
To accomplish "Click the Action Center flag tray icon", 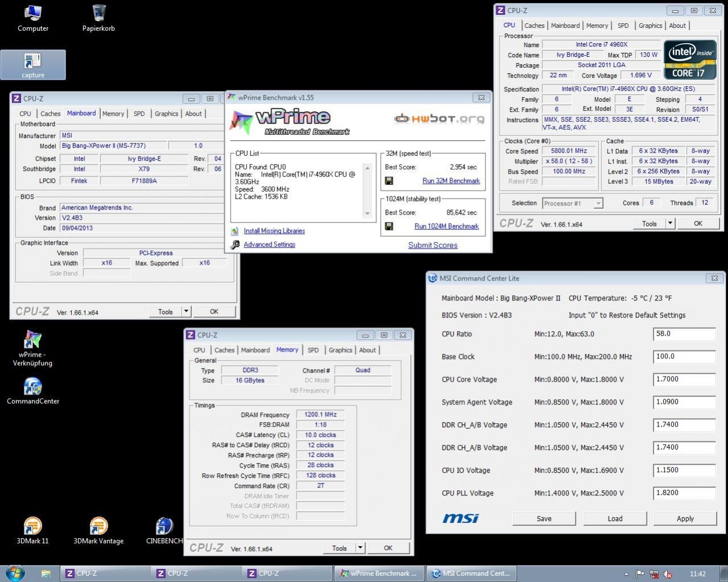I will tap(640, 574).
